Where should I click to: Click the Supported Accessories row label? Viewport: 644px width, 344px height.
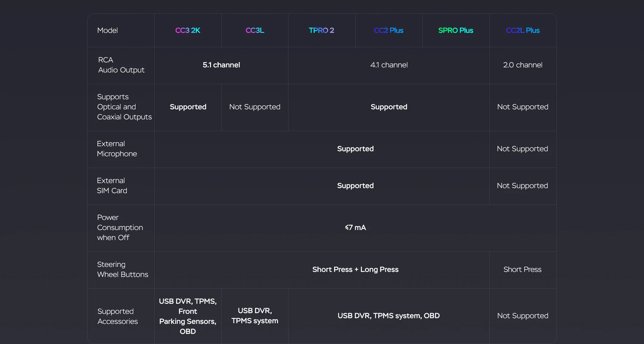click(x=117, y=317)
